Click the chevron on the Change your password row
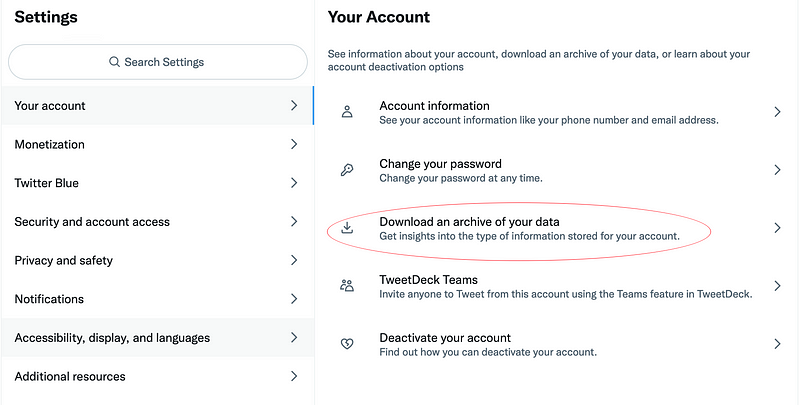Screen dimensions: 800x405 [777, 170]
